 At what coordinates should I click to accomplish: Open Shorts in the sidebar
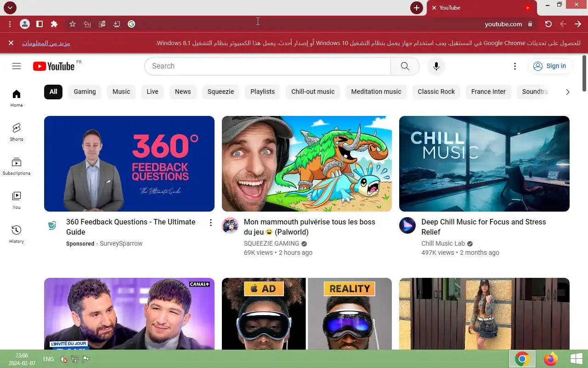[x=17, y=132]
